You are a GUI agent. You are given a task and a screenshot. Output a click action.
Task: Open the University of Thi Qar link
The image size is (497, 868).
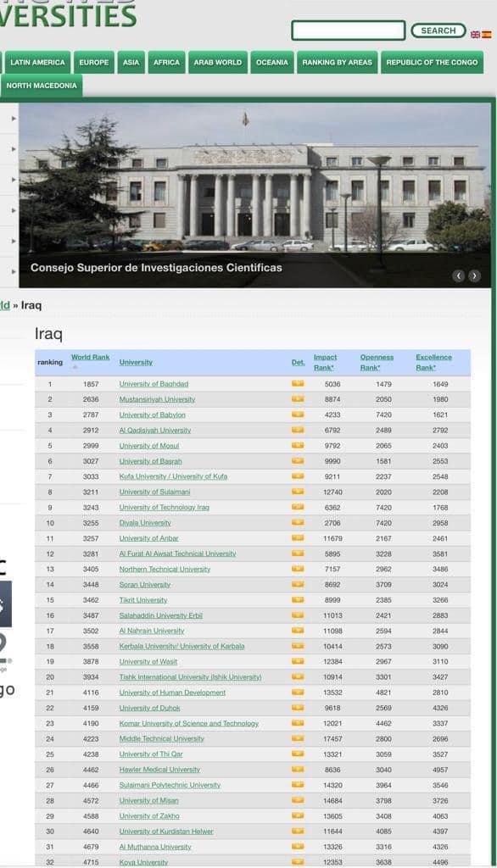click(151, 754)
